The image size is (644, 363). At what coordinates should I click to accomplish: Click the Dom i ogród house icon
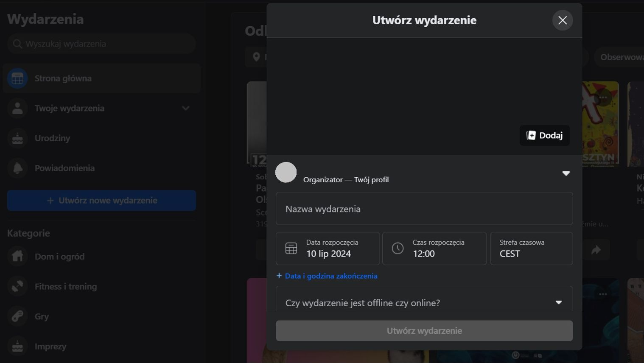click(17, 257)
